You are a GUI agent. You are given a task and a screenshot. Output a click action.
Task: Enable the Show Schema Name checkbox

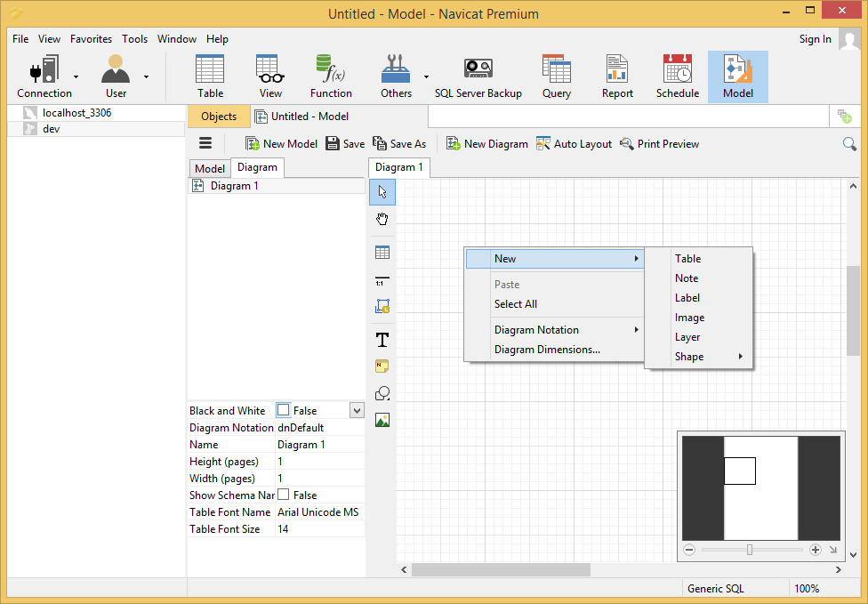click(284, 495)
